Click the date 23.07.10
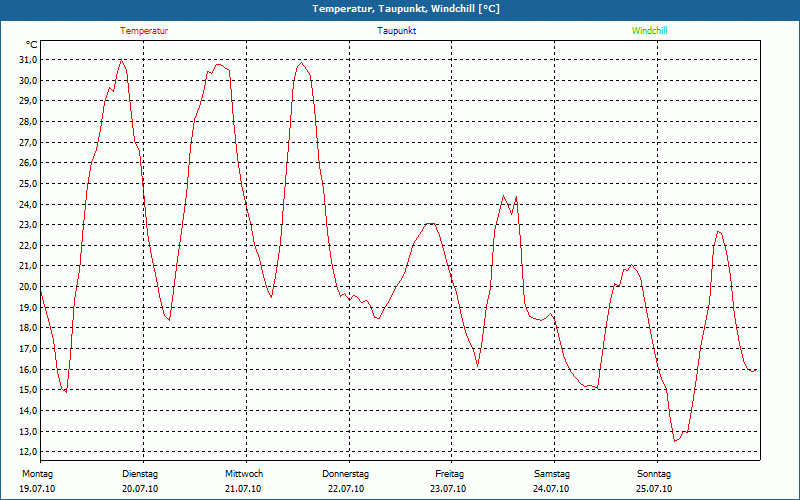The image size is (800, 500). pos(448,489)
